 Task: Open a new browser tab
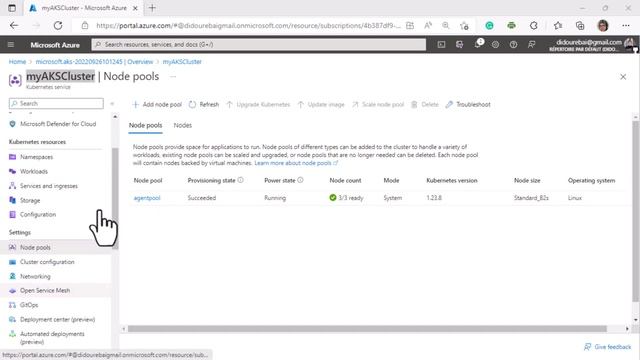tap(152, 8)
